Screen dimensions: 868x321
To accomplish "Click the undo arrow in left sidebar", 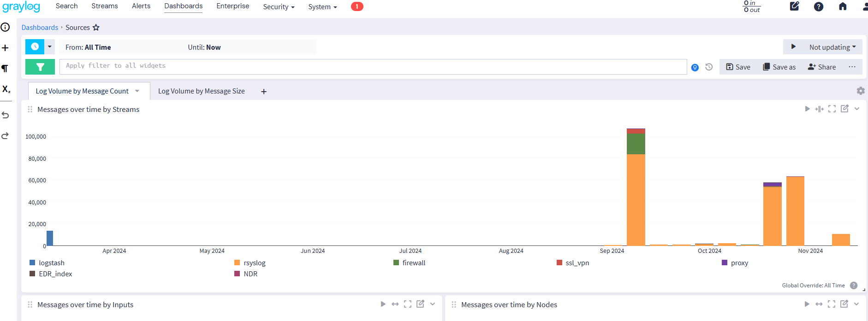I will [6, 115].
